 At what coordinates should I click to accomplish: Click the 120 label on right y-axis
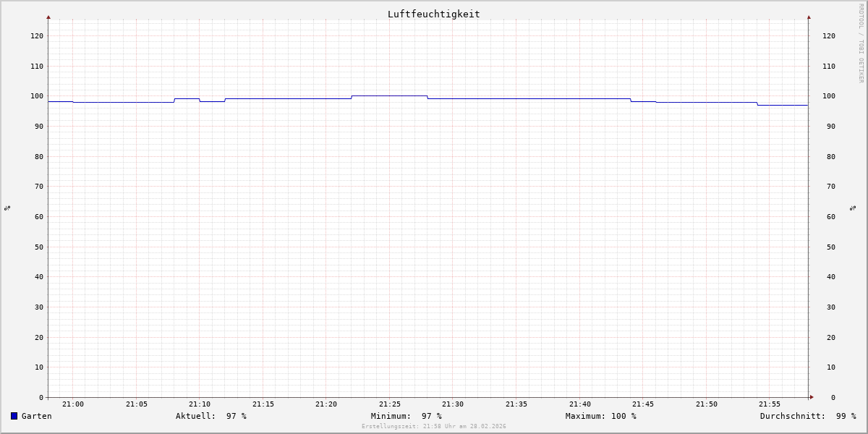829,35
